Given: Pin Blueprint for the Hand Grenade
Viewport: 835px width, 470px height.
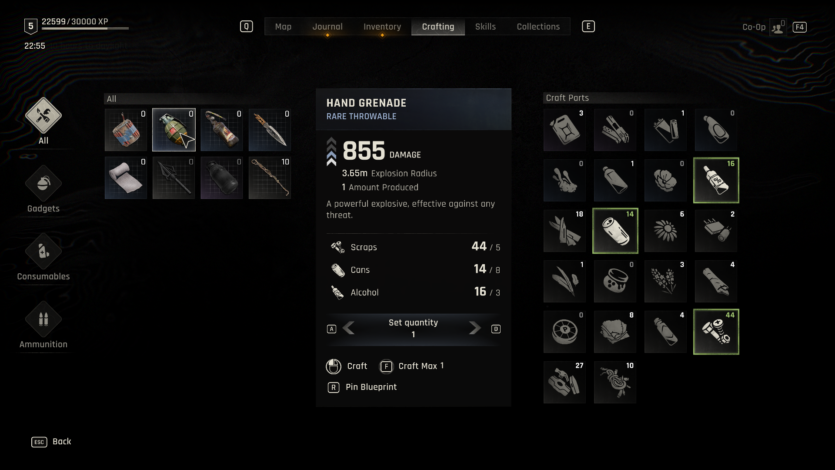Looking at the screenshot, I should 362,387.
